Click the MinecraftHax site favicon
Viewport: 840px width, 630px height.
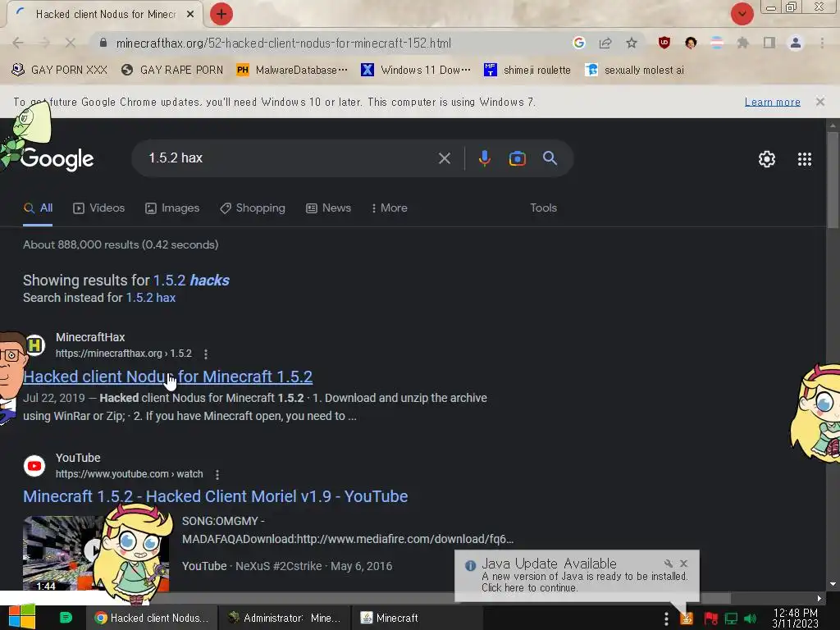tap(34, 345)
